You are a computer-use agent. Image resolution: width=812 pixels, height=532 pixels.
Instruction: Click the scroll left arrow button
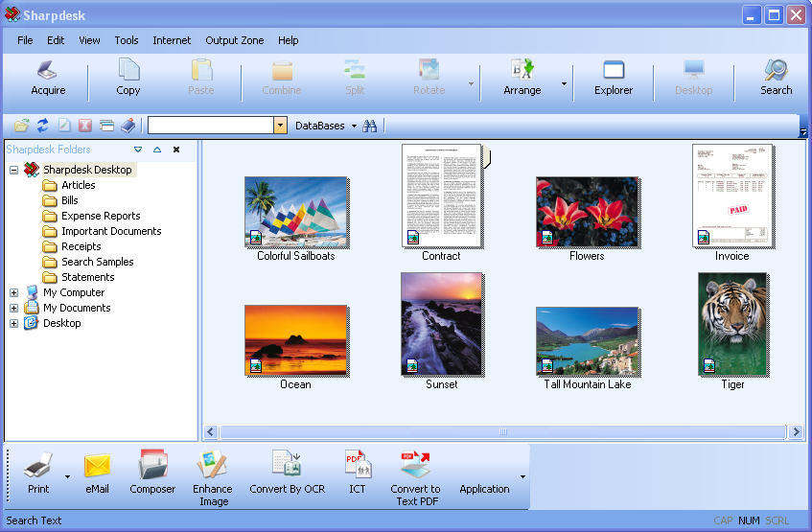point(210,431)
